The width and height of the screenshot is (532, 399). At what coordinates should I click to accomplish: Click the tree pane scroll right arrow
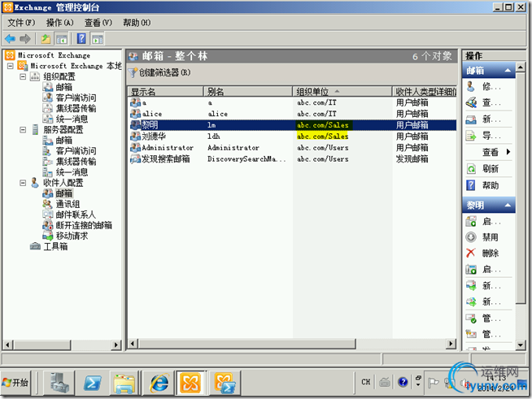coord(116,345)
